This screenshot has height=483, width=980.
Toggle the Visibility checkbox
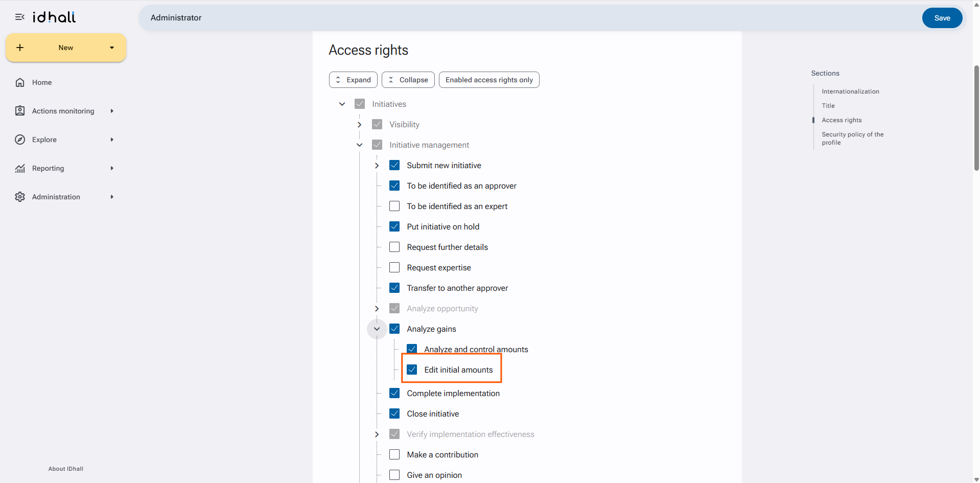(377, 124)
